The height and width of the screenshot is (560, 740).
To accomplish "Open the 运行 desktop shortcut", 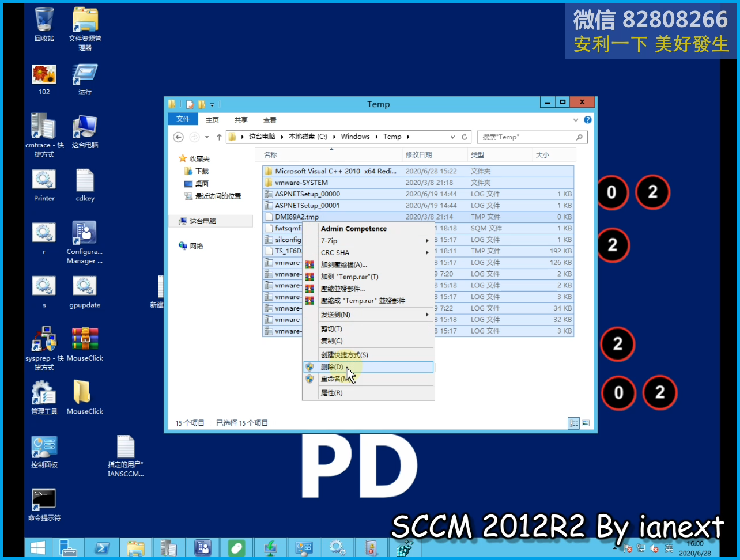I will [x=85, y=80].
